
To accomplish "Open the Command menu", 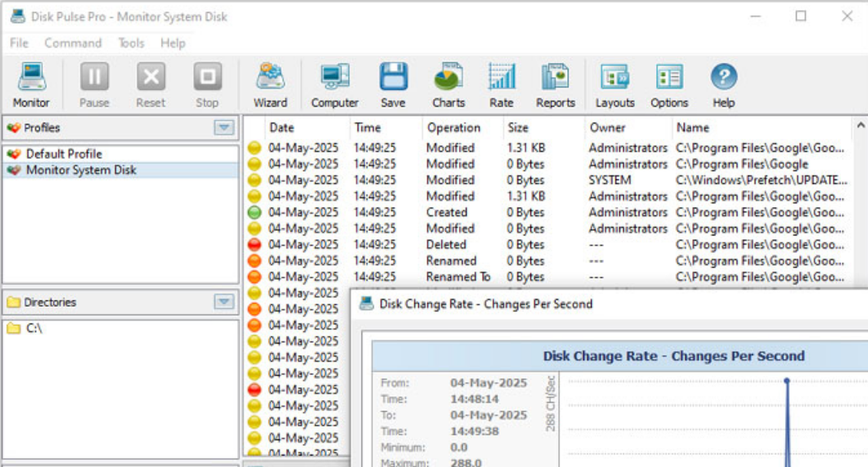I will click(72, 43).
